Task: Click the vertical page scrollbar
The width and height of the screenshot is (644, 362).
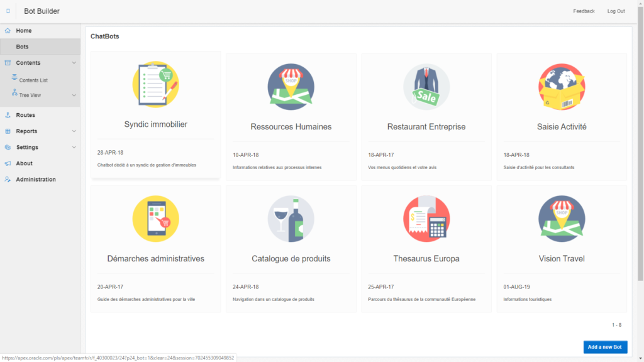Action: click(x=640, y=144)
